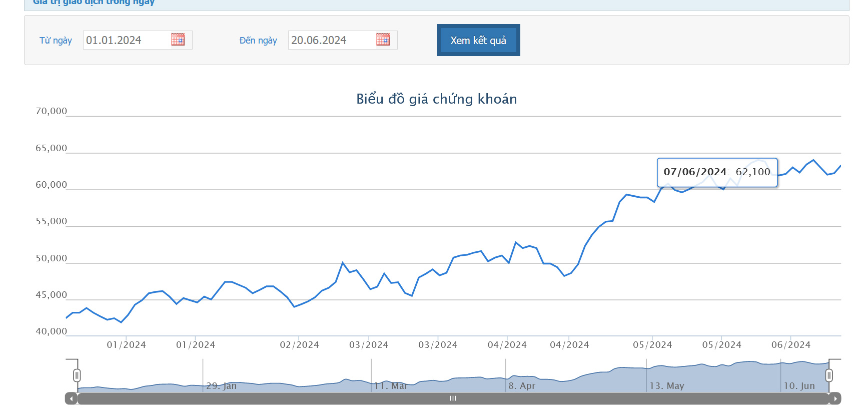Click the 06/2024 label on the x-axis
The height and width of the screenshot is (412, 868).
(790, 345)
